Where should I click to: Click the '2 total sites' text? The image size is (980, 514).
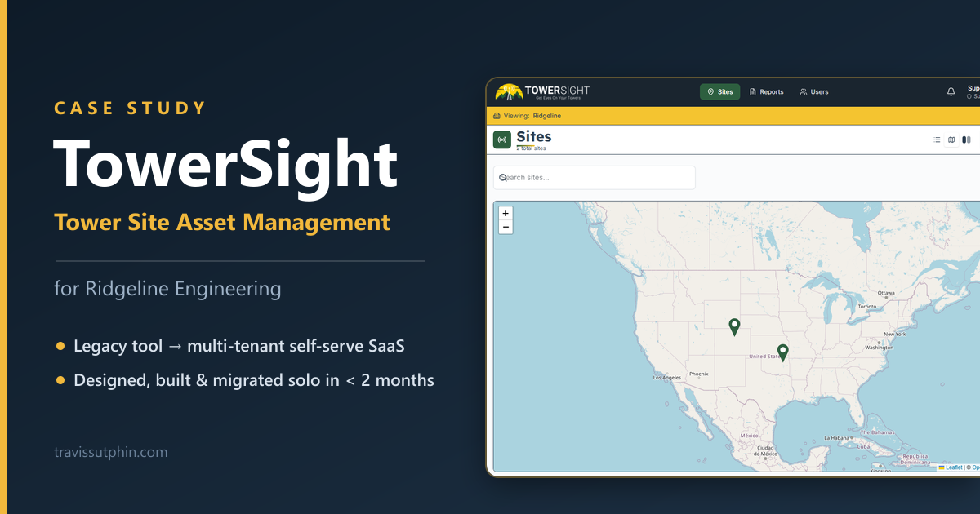[531, 148]
